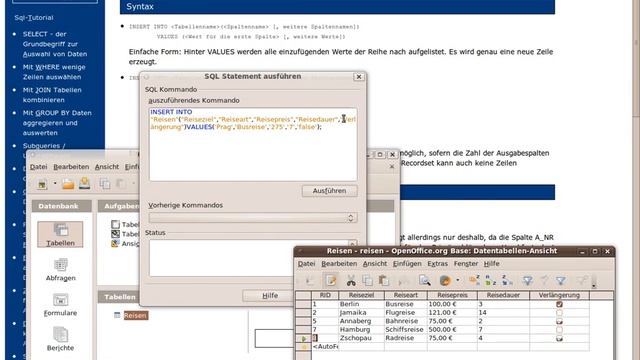Screen dimensions: 640x360
Task: Click the sort descending icon
Action: [507, 280]
